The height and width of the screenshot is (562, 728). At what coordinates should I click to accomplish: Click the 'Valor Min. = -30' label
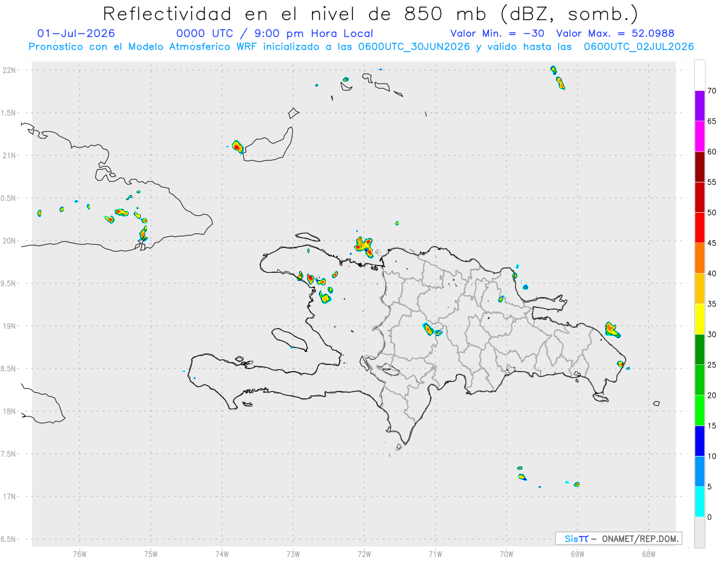coord(499,33)
